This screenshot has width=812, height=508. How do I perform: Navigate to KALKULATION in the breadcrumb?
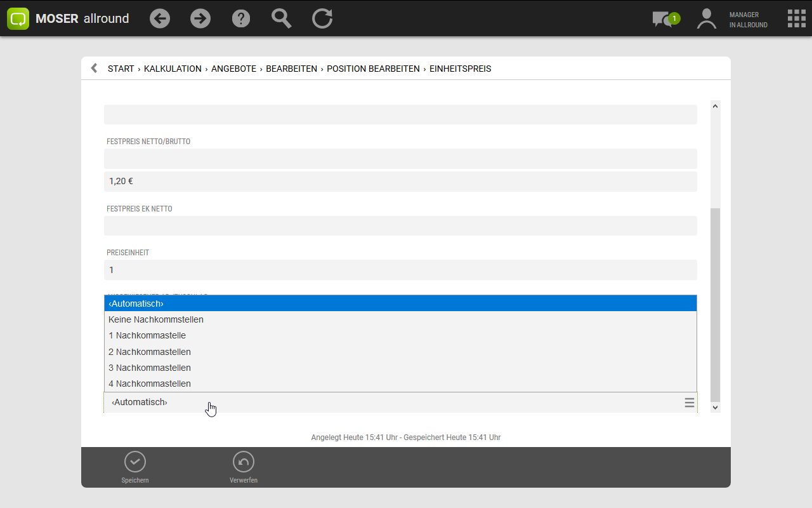pyautogui.click(x=173, y=69)
